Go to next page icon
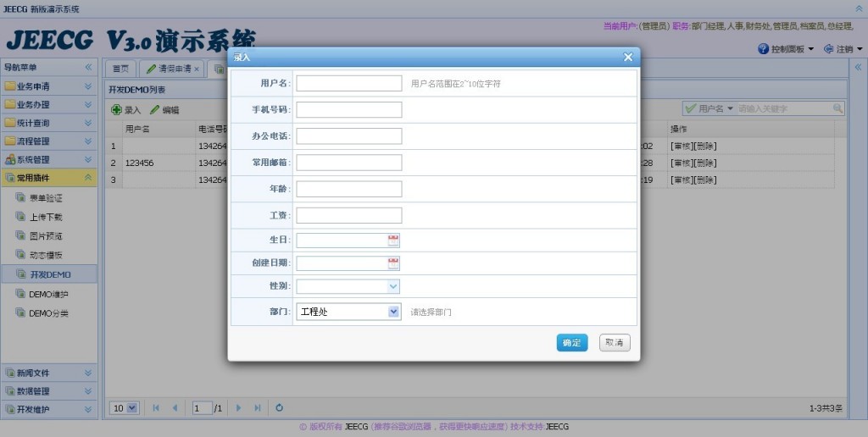 tap(238, 408)
